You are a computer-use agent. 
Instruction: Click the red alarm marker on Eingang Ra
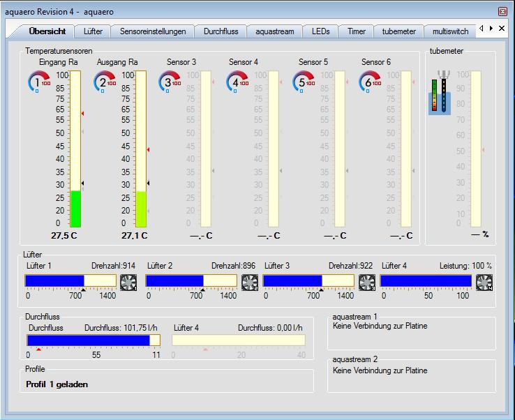point(83,113)
